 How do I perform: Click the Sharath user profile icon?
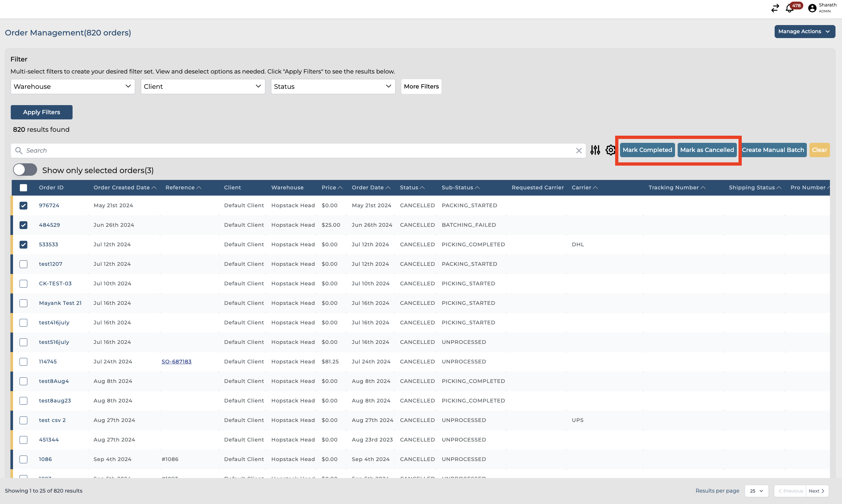coord(812,8)
